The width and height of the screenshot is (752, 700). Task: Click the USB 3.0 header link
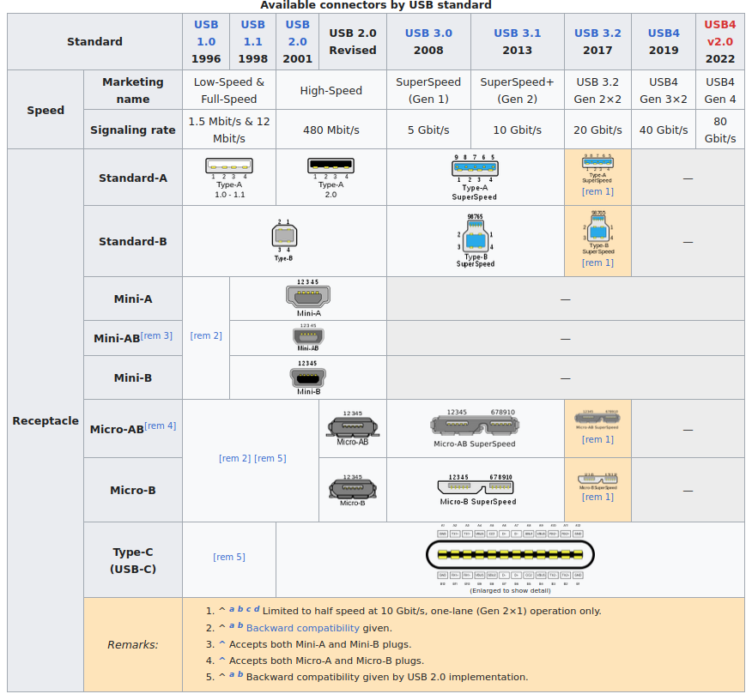(428, 33)
